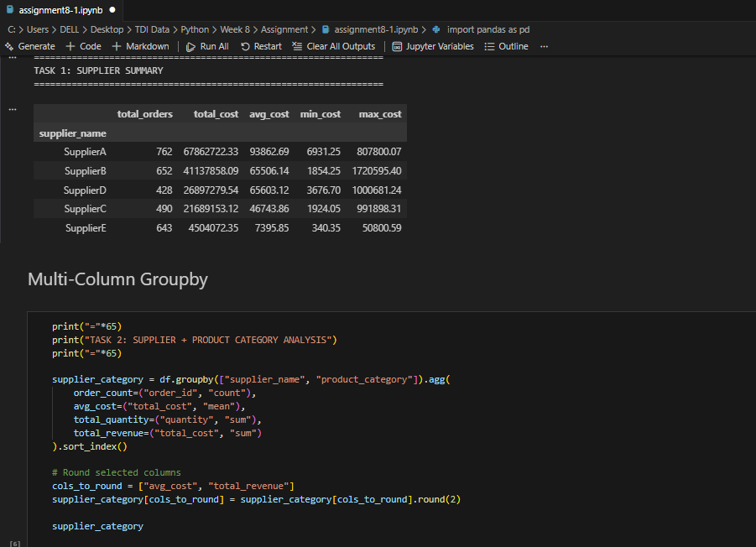This screenshot has height=547, width=756.
Task: Add a new Code cell
Action: coord(84,47)
